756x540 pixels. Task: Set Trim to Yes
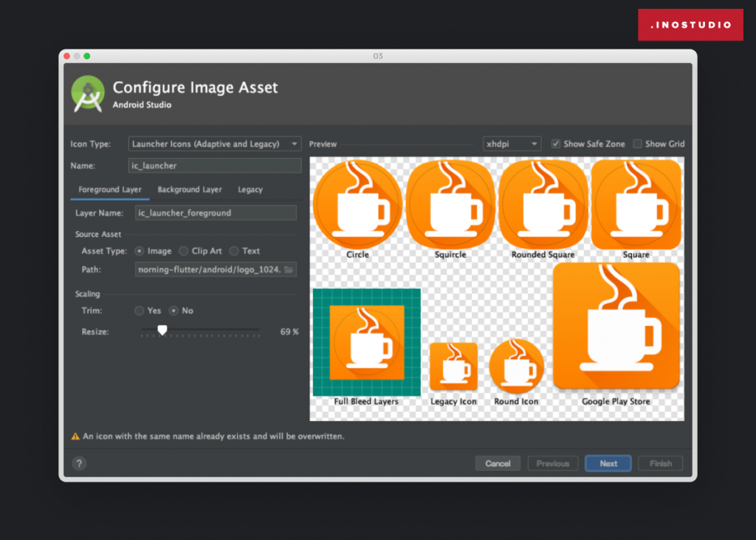tap(139, 311)
